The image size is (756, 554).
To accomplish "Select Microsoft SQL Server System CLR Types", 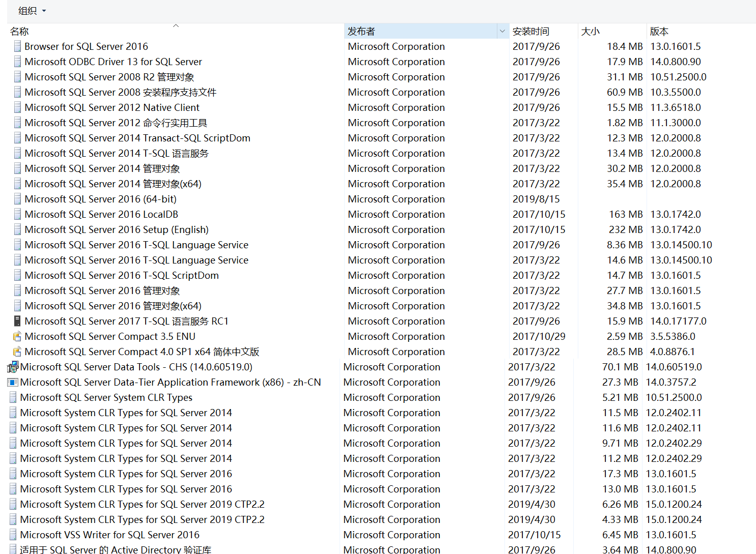I will 106,397.
